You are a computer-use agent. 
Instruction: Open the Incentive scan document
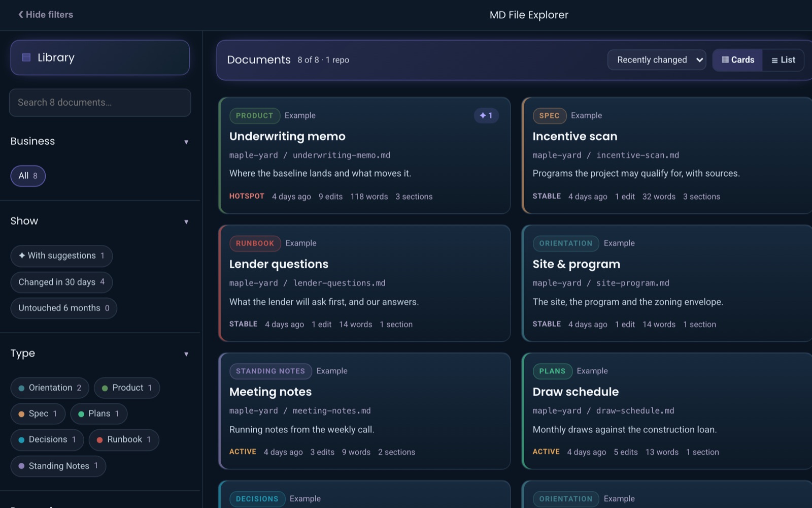[x=667, y=155]
